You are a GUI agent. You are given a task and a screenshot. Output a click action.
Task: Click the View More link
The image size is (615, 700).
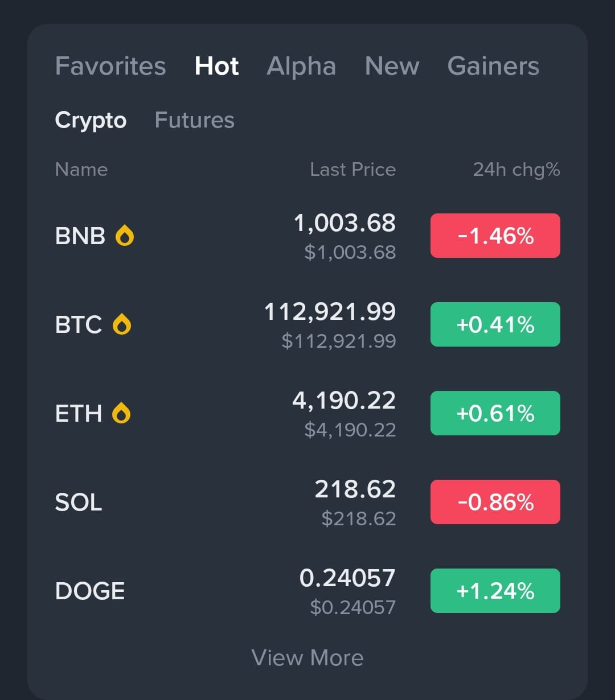[x=307, y=658]
